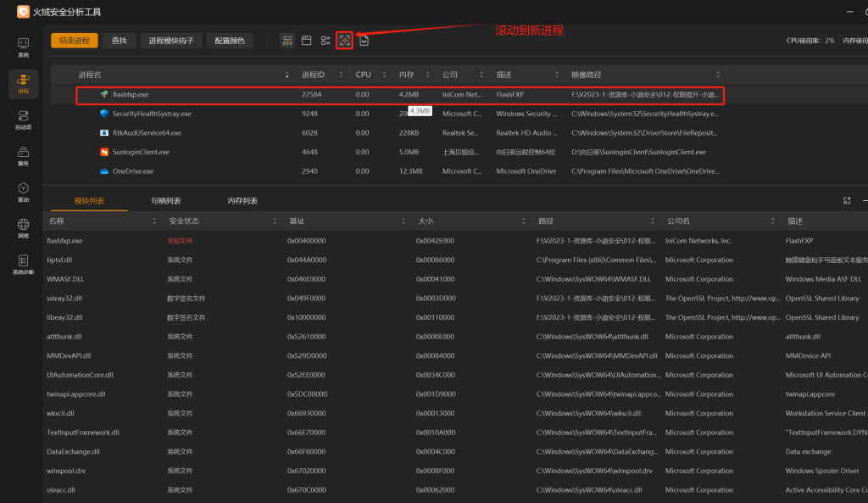Click the 映像路径 column header
This screenshot has height=503, width=868.
coord(587,75)
